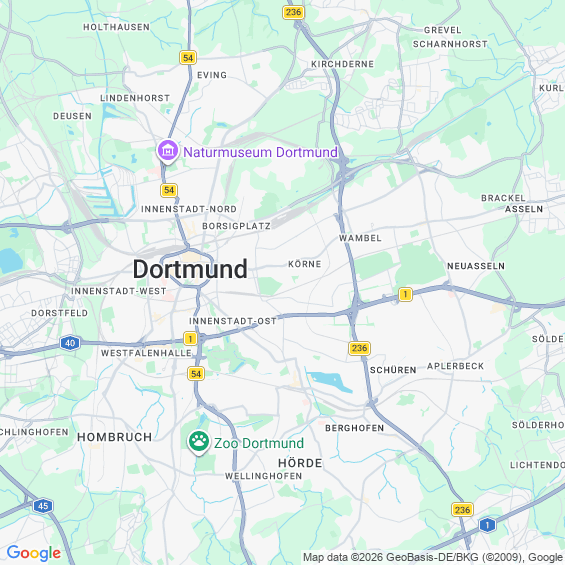The width and height of the screenshot is (565, 565).
Task: Click the lake south of Innenstadt-Ost
Action: pyautogui.click(x=330, y=382)
